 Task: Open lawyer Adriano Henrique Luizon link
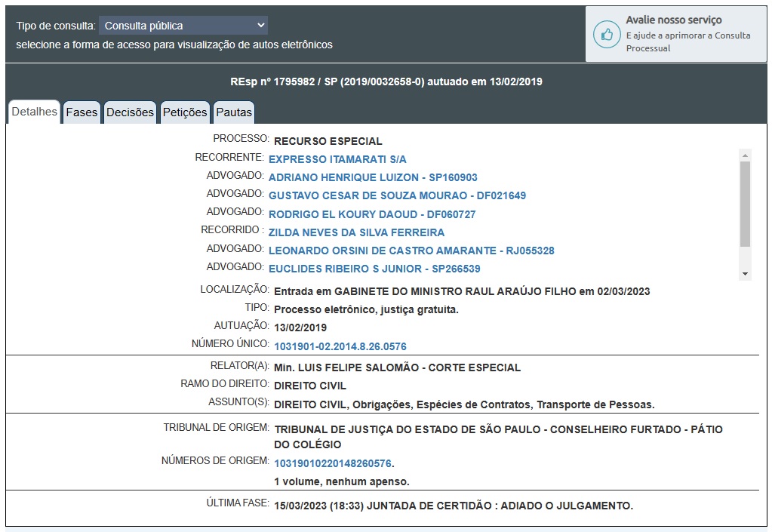click(x=373, y=177)
